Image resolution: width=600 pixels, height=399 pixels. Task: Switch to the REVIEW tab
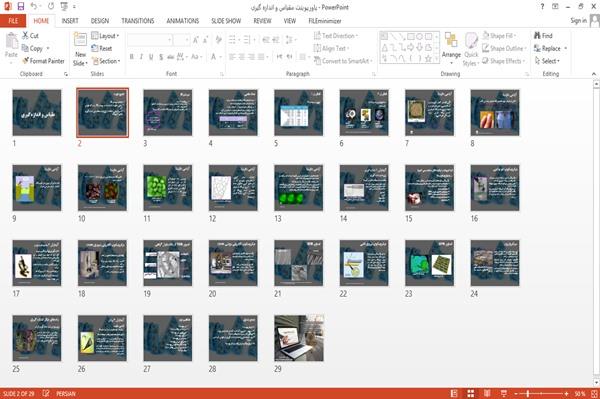(262, 21)
